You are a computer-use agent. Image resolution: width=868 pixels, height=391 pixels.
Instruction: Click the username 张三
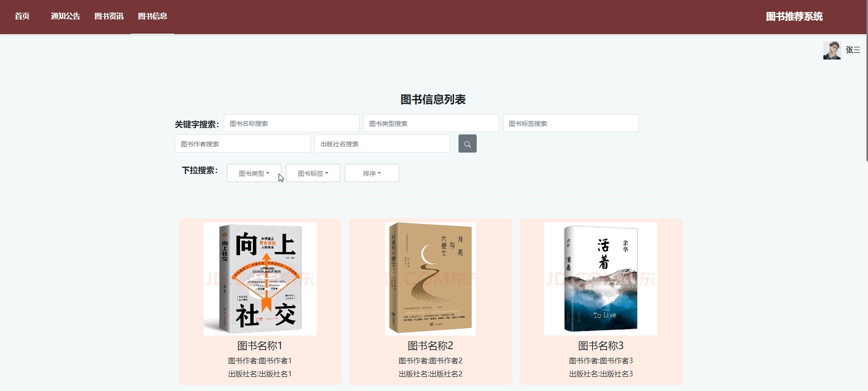pyautogui.click(x=853, y=50)
